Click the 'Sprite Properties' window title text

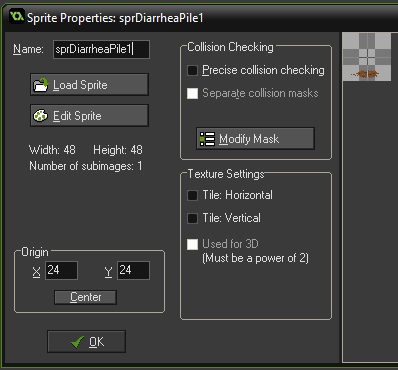coord(115,18)
